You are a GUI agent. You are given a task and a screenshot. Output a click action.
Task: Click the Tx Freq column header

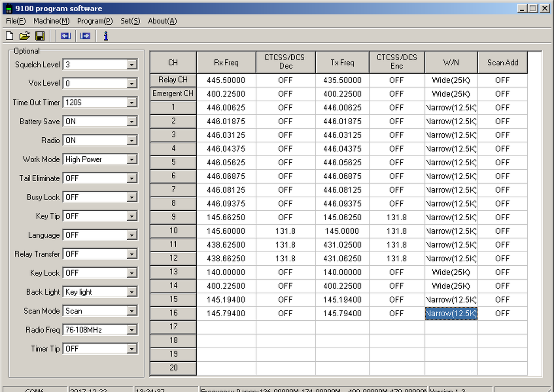[x=342, y=62]
